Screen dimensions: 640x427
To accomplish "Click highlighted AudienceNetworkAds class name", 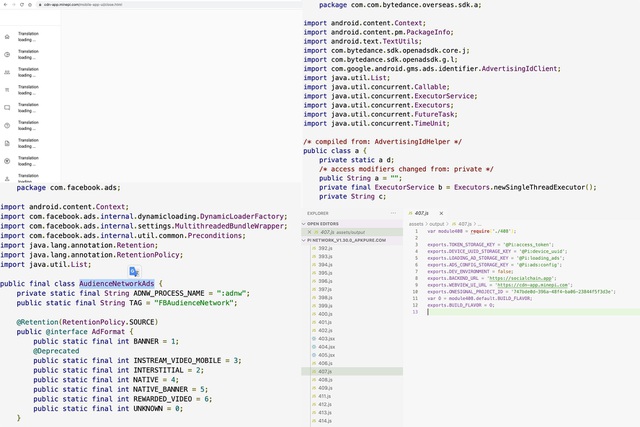I will point(117,283).
